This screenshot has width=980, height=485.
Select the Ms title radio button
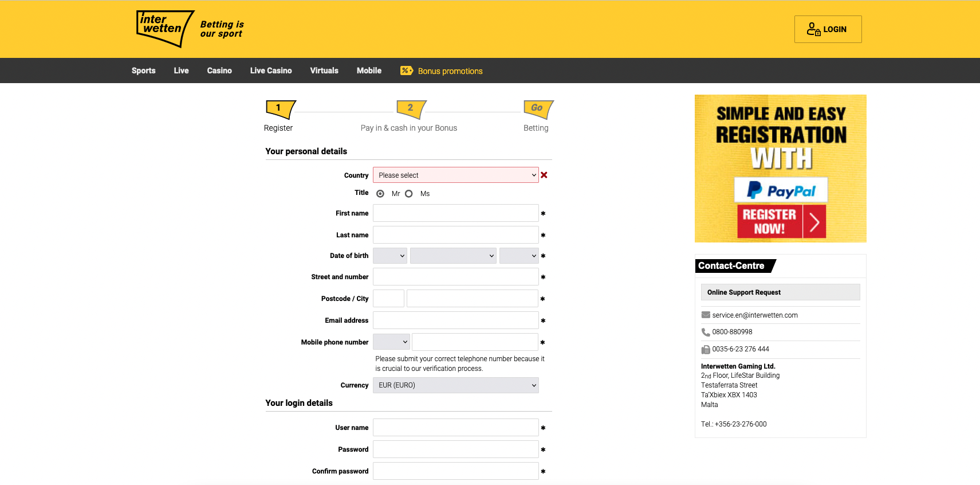point(409,194)
